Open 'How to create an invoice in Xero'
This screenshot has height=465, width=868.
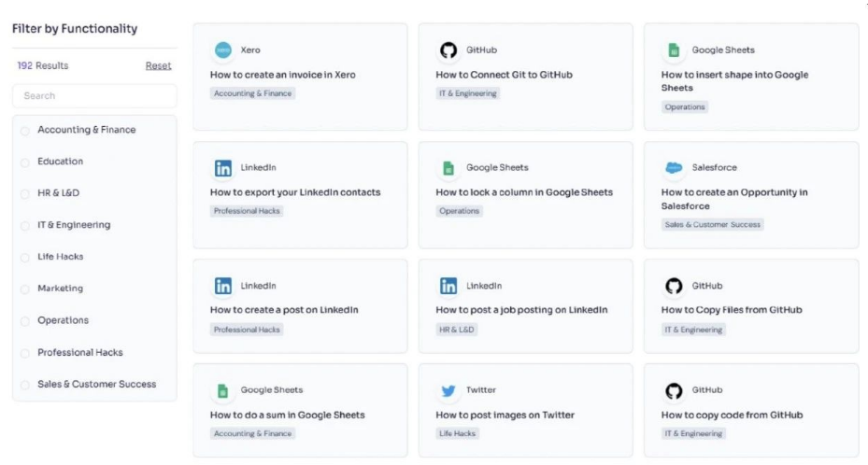pos(282,75)
